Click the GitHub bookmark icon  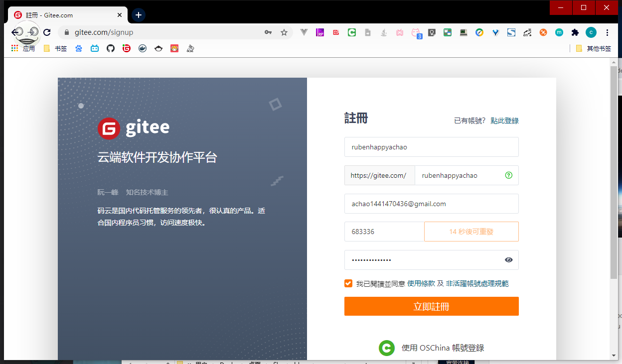coord(111,48)
